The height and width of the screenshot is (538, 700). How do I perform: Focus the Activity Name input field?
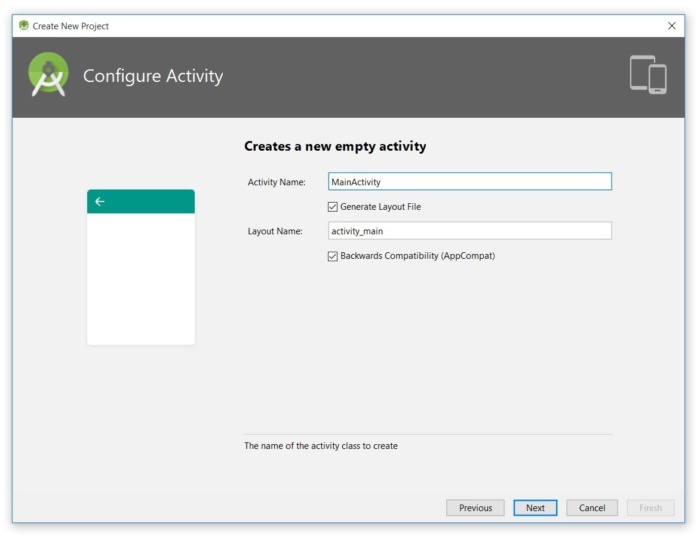click(x=470, y=182)
